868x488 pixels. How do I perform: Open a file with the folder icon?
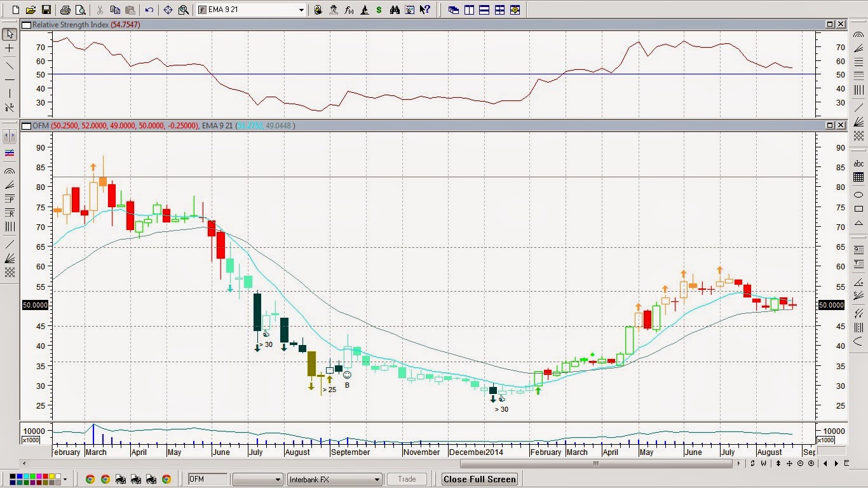31,10
